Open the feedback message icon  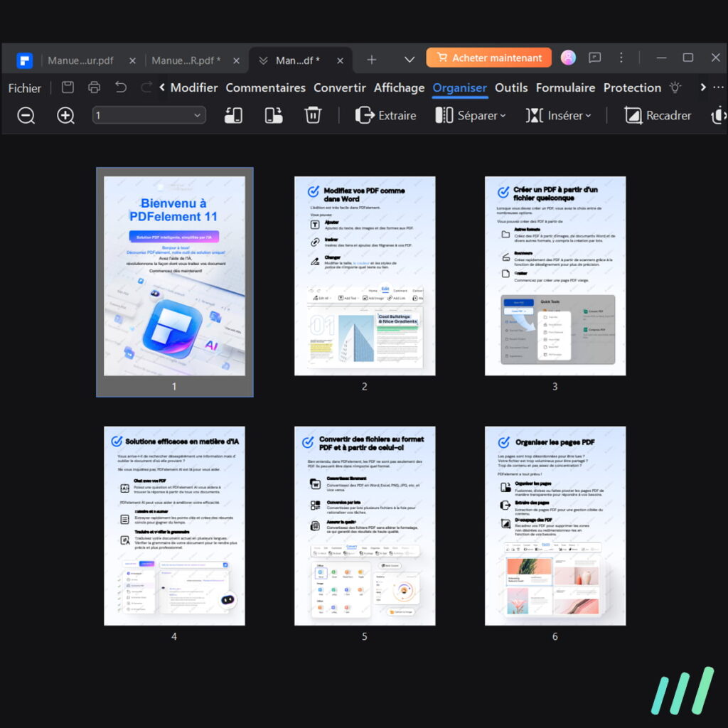coord(595,58)
